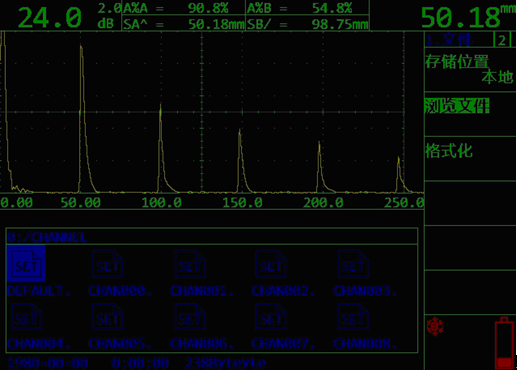Open the CHAN006 SET file icon
The width and height of the screenshot is (517, 370).
point(189,317)
